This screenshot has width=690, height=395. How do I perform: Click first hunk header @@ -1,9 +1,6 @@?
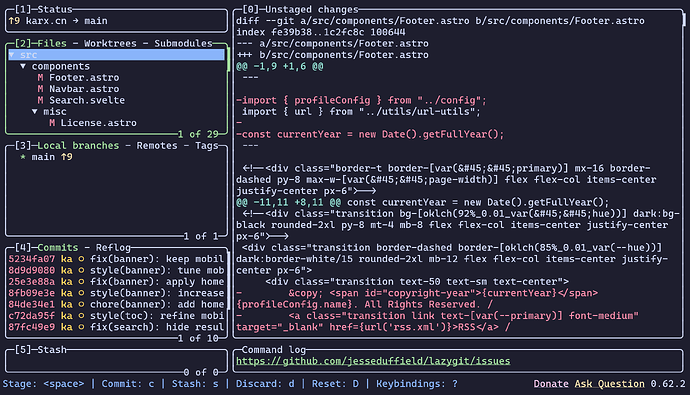pos(279,66)
